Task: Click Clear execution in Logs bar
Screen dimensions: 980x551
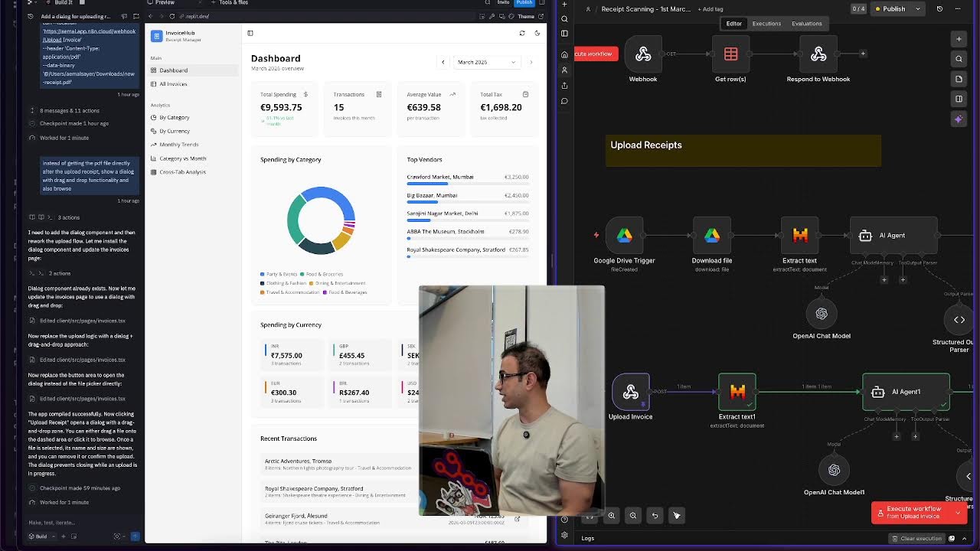Action: click(x=917, y=539)
